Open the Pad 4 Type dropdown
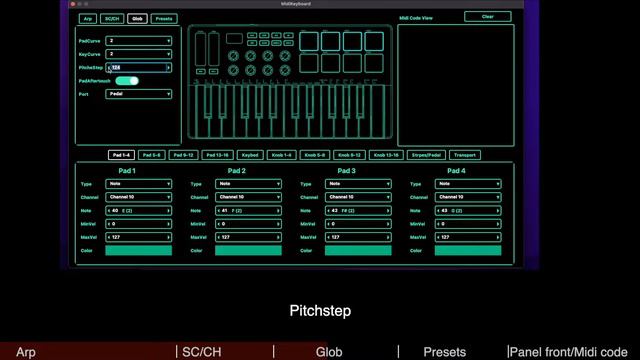 click(468, 184)
